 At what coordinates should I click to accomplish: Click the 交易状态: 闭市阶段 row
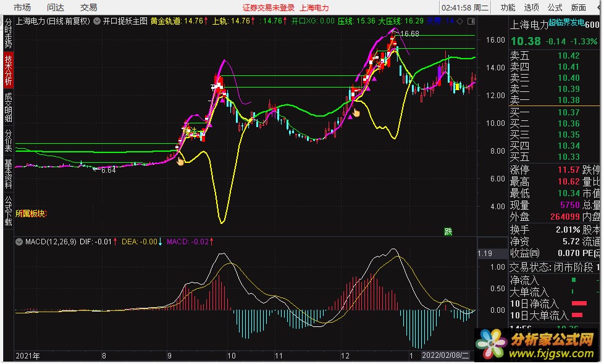coord(555,267)
